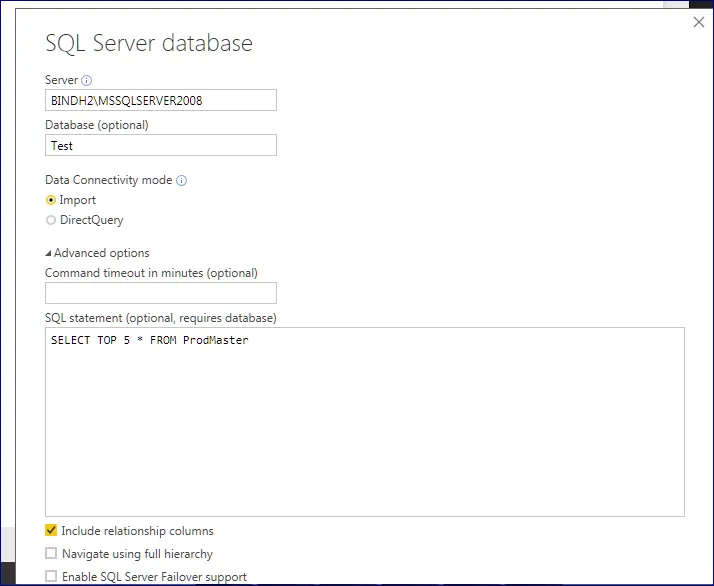This screenshot has width=714, height=586.
Task: Click inside the SQL statement text area
Action: click(x=365, y=422)
